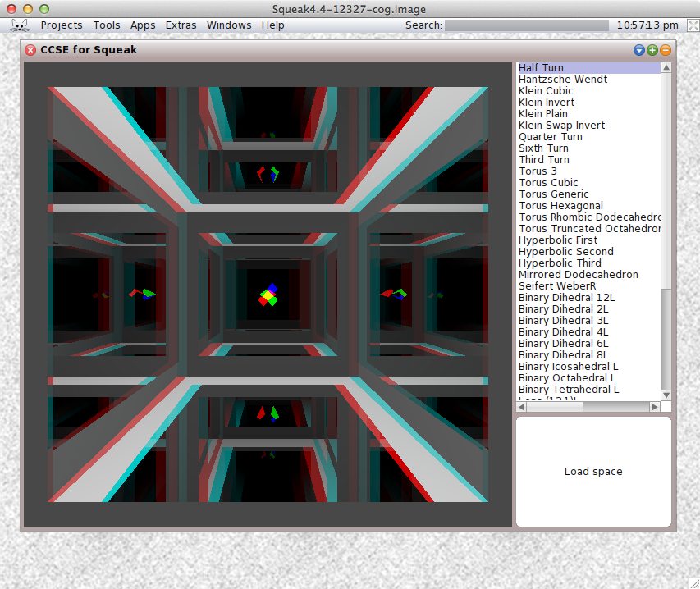Click the green expand window icon

click(652, 50)
